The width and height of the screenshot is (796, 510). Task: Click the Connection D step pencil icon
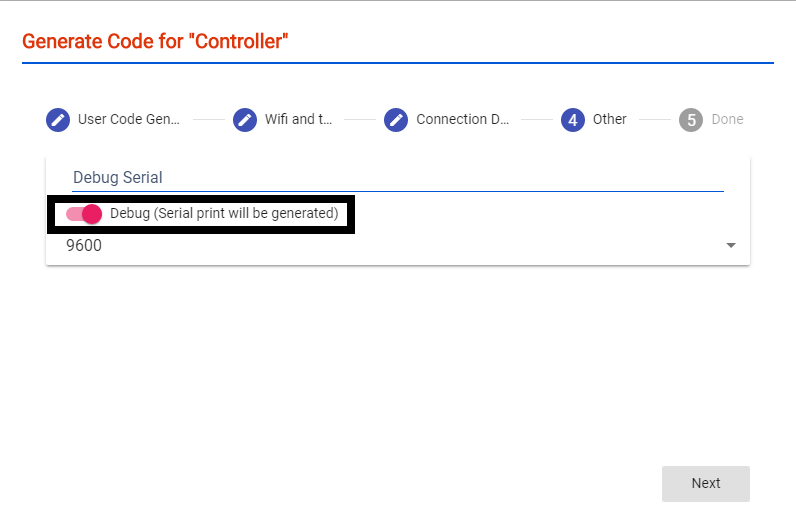[x=396, y=120]
